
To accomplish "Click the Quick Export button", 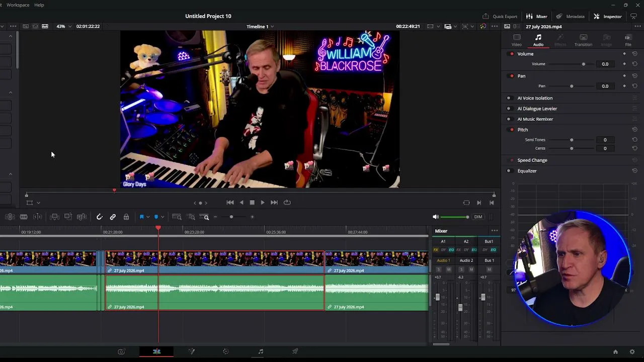I will coord(500,16).
